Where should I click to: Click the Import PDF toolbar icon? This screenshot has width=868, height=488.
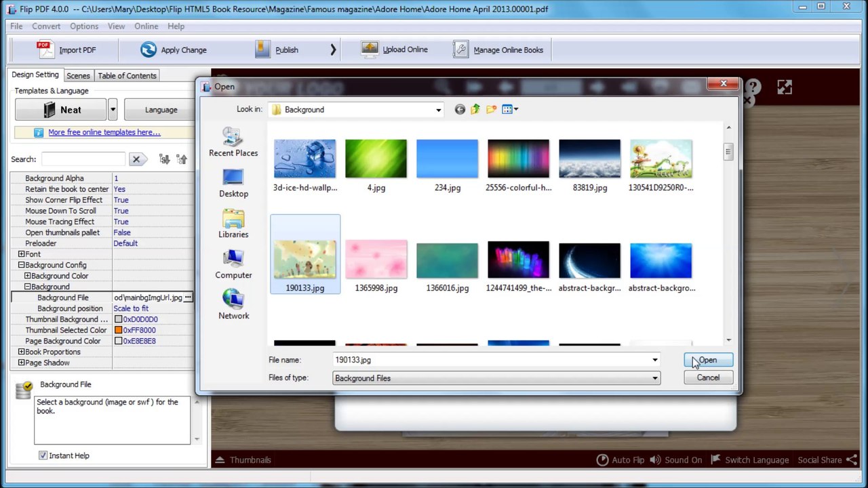click(x=45, y=49)
